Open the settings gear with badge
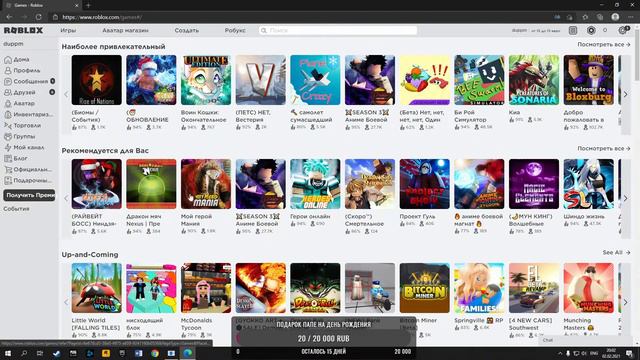Viewport: 640px width, 360px height. 623,30
